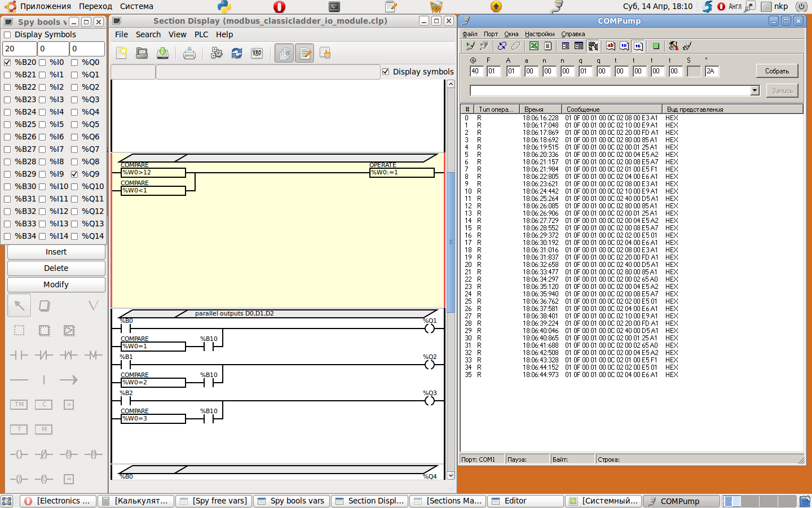Check the %B25 checkbox
This screenshot has height=508, width=812.
(x=7, y=124)
